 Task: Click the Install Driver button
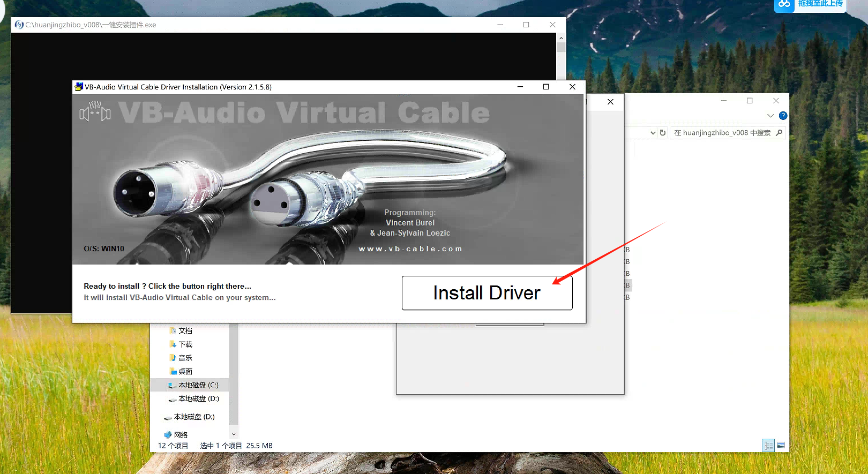[x=487, y=293]
